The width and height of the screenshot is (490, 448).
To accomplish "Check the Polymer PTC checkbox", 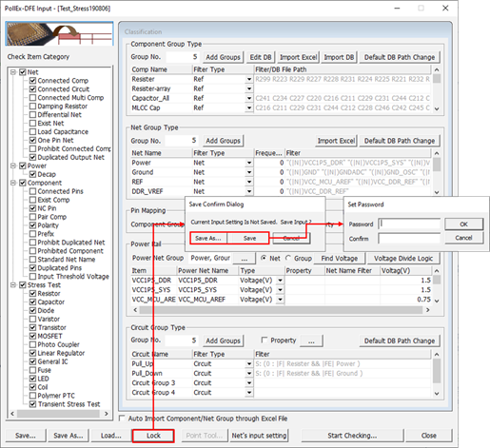I will (x=32, y=396).
